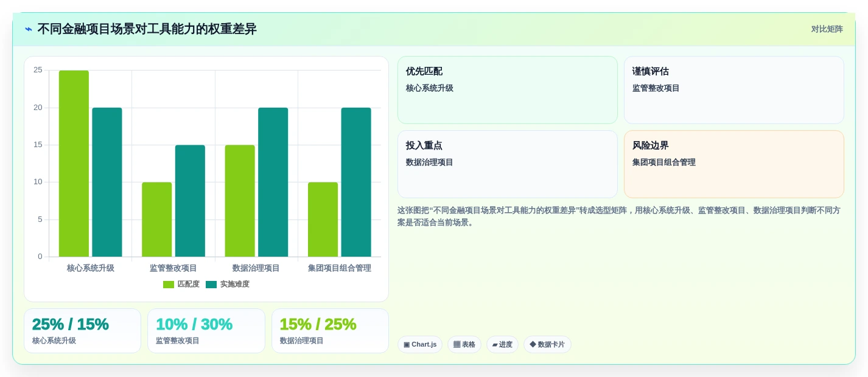Click the 监管整改项目 x-axis label
Viewport: 868px width, 377px height.
click(x=173, y=268)
